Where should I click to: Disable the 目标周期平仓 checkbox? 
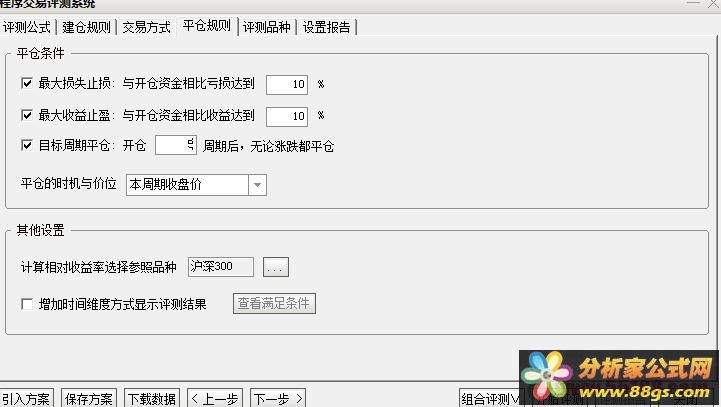tap(27, 145)
